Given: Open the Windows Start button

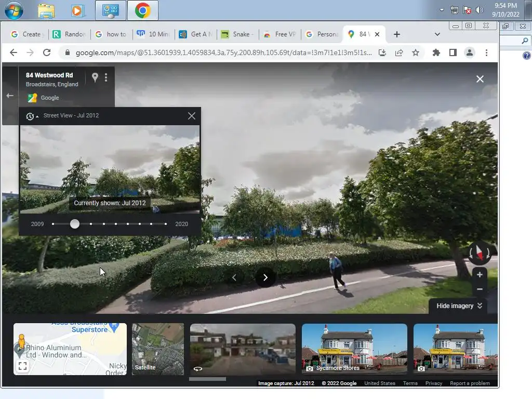Looking at the screenshot, I should coord(14,10).
